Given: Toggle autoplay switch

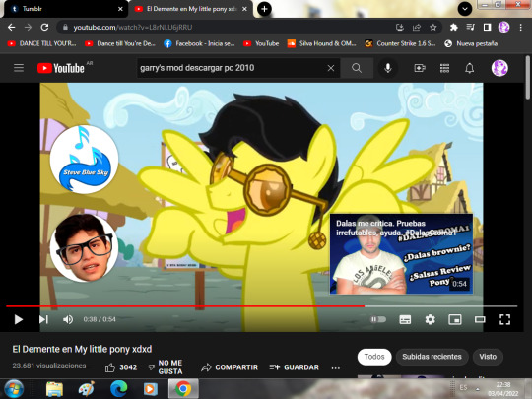Looking at the screenshot, I should (x=378, y=319).
